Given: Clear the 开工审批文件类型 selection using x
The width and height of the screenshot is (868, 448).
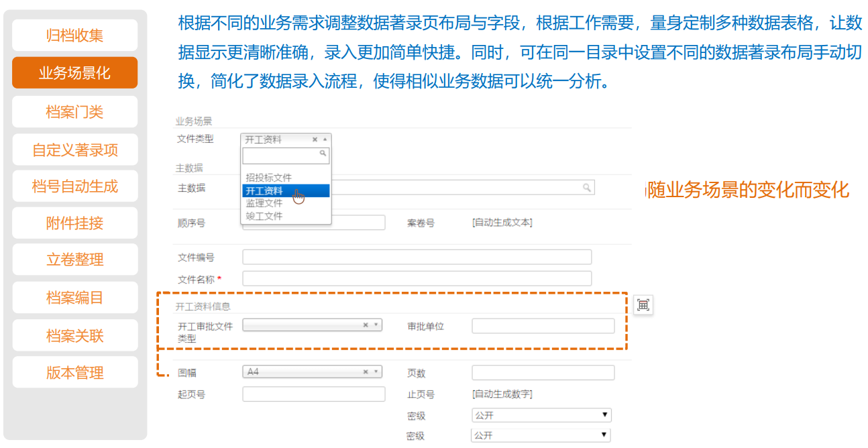Looking at the screenshot, I should pyautogui.click(x=366, y=325).
